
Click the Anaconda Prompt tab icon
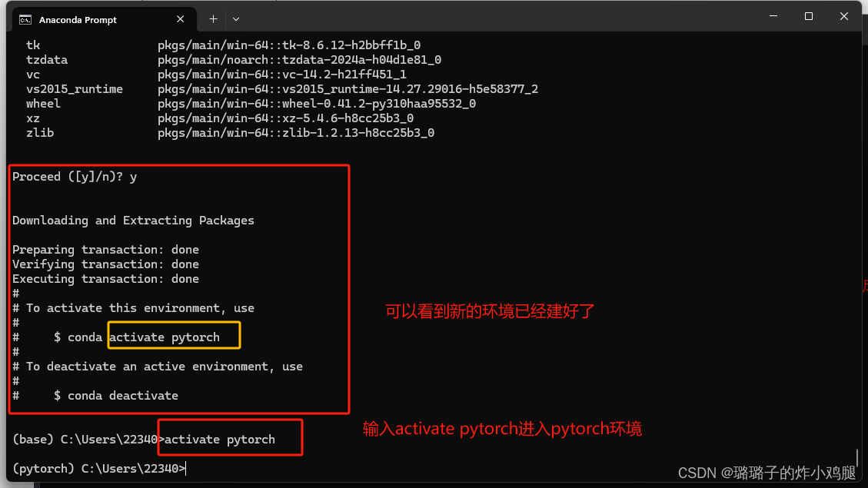25,20
